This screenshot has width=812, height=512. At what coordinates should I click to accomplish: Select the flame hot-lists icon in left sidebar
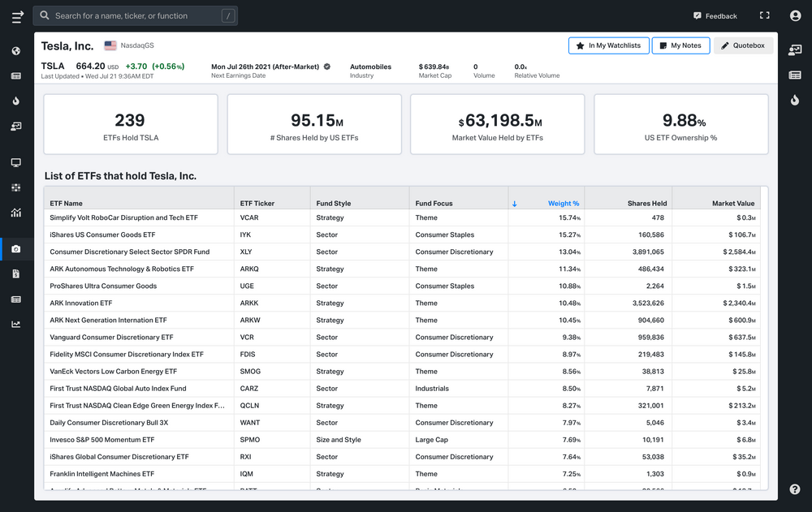15,100
